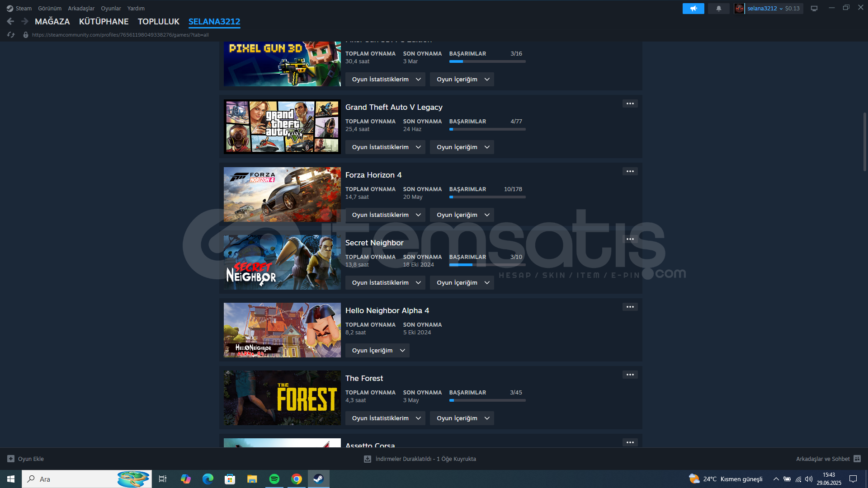Click The Forest achievements progress bar
868x488 pixels.
(x=487, y=400)
